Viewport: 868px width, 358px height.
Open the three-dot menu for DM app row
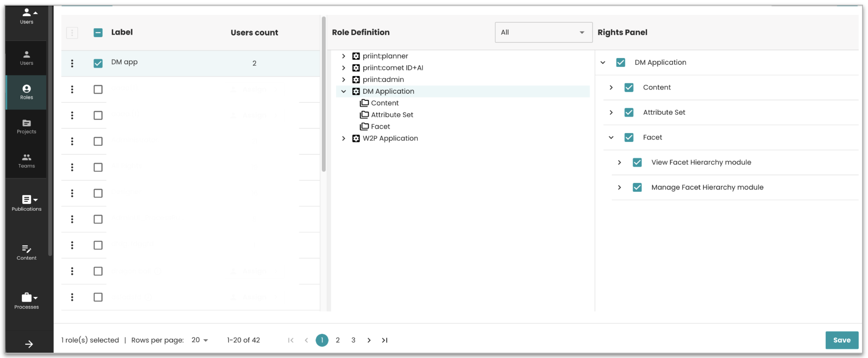coord(72,63)
